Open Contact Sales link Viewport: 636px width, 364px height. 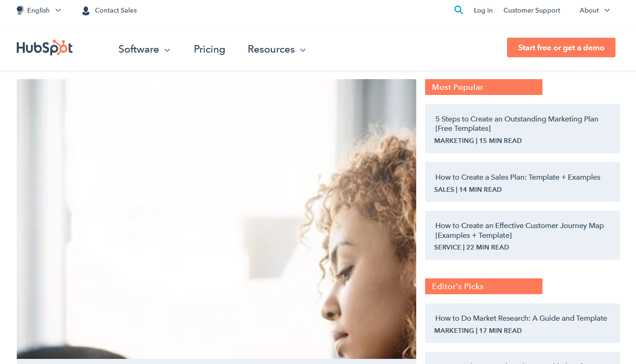[116, 10]
